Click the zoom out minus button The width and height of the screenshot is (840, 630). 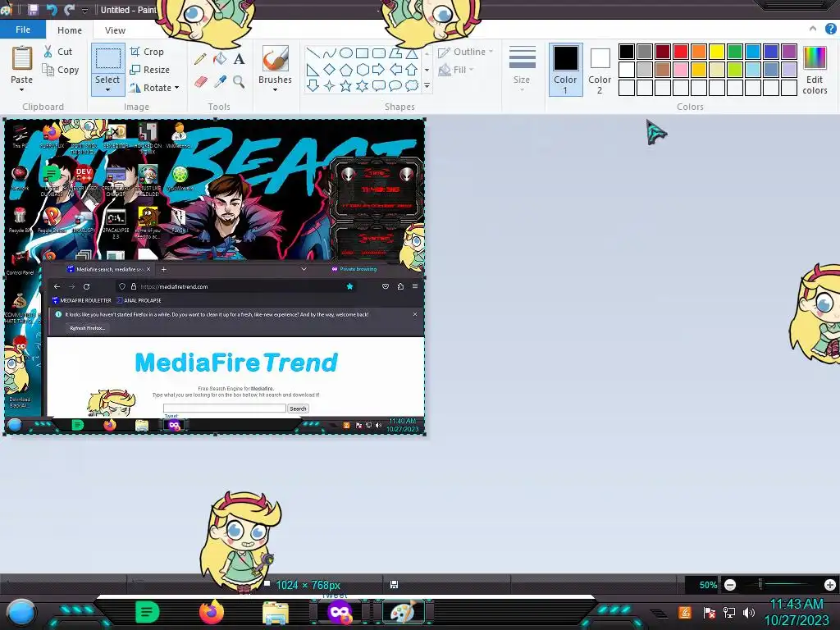click(730, 585)
